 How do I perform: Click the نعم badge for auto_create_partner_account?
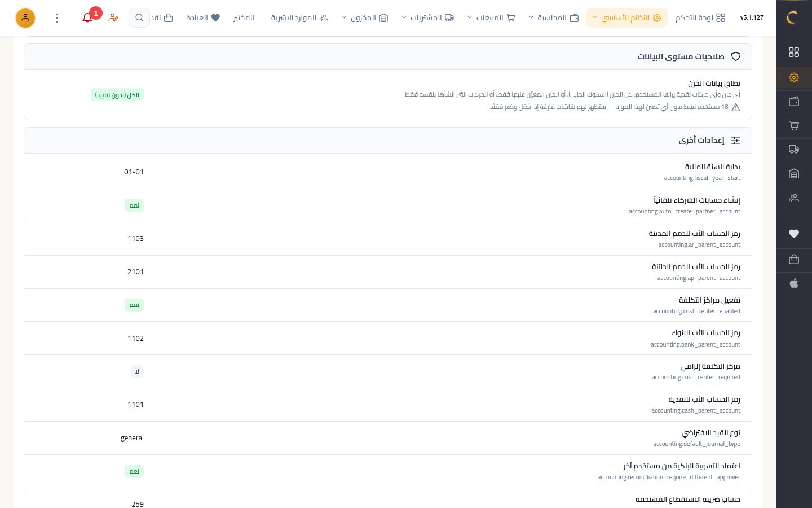(134, 205)
